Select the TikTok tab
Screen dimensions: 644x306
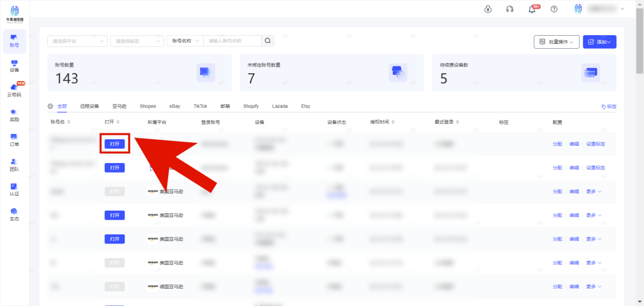pyautogui.click(x=200, y=106)
